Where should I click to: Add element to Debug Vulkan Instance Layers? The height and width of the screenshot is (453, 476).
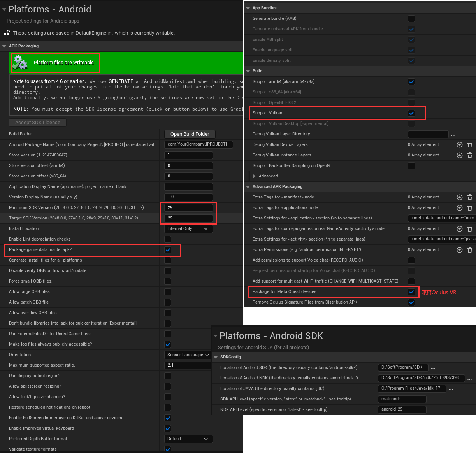[x=459, y=155]
